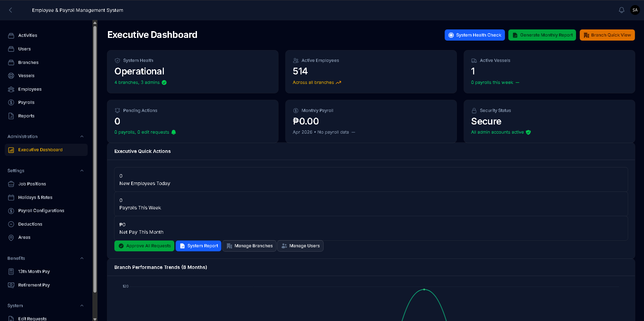Image resolution: width=644 pixels, height=321 pixels.
Task: Select Payrolls in the sidebar
Action: (46, 102)
